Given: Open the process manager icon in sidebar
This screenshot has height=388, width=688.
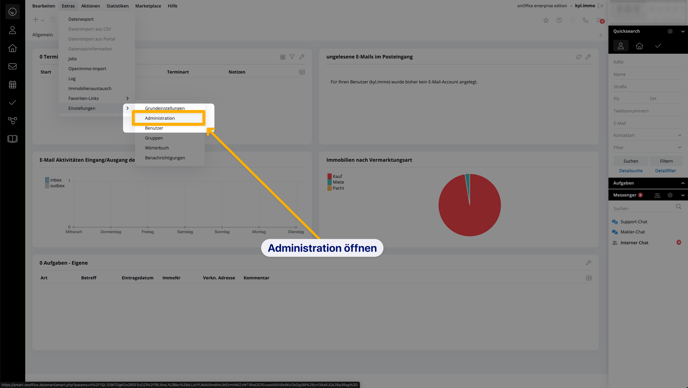Looking at the screenshot, I should click(12, 120).
